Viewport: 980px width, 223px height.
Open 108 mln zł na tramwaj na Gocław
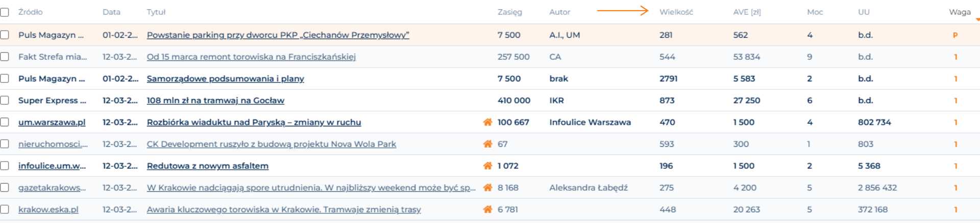pyautogui.click(x=215, y=101)
